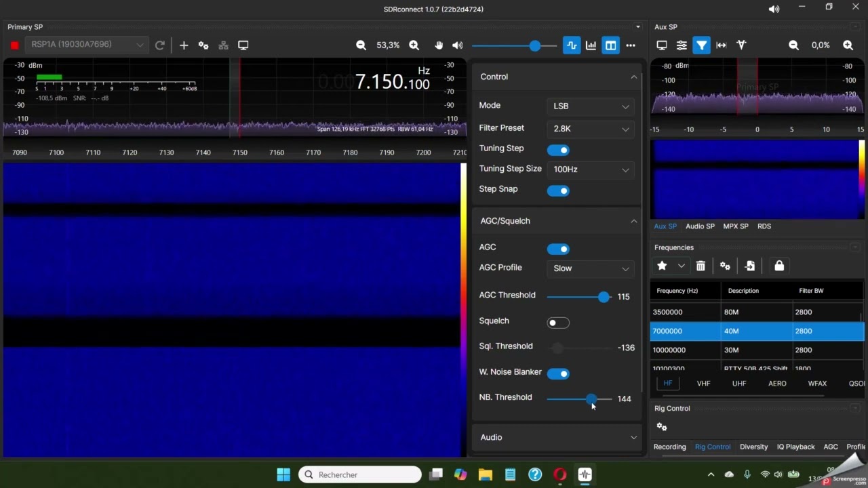Viewport: 868px width, 488px height.
Task: Switch to the RDS tab
Action: click(x=764, y=226)
